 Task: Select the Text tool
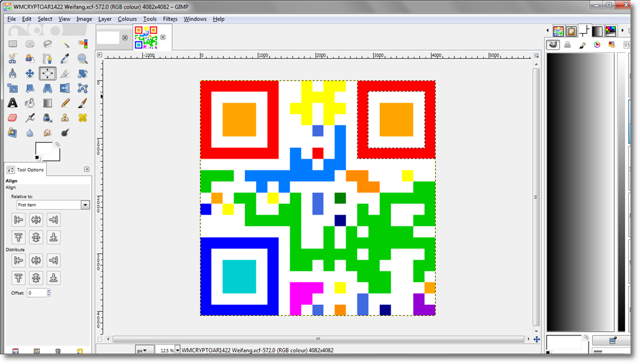(x=12, y=103)
